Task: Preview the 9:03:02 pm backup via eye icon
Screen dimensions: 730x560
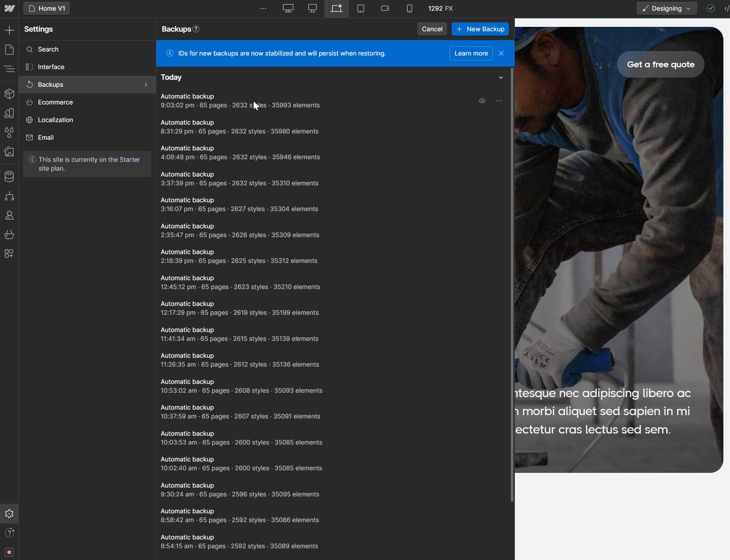Action: [482, 101]
